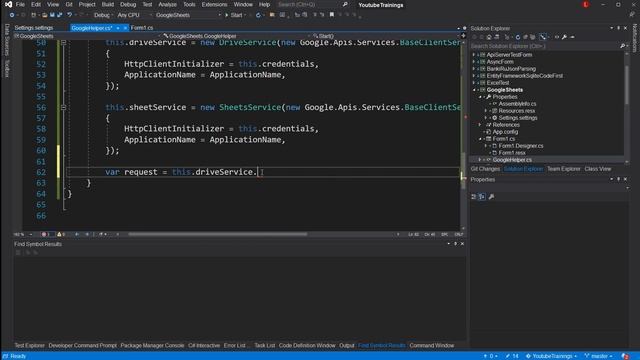640x360 pixels.
Task: Switch to the Team Explorer tab
Action: pyautogui.click(x=564, y=169)
